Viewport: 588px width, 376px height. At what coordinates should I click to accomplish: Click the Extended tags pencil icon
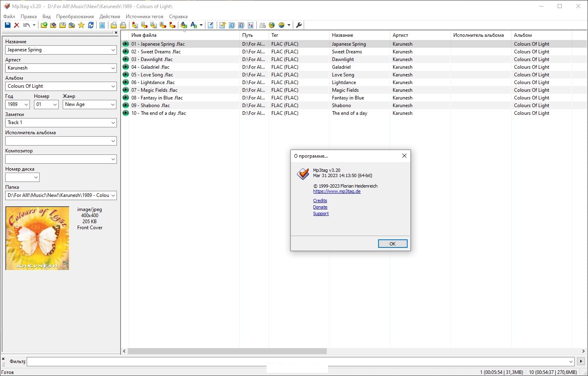click(211, 25)
